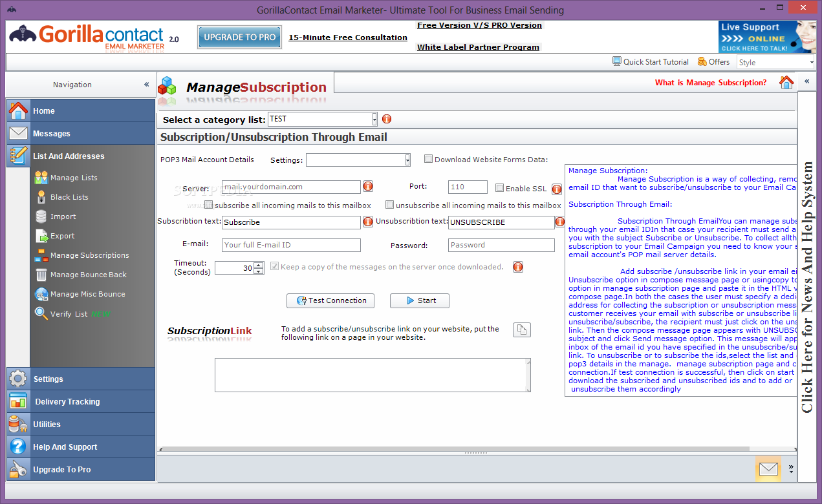Increase Timeout seconds value
822x504 pixels.
pos(259,264)
